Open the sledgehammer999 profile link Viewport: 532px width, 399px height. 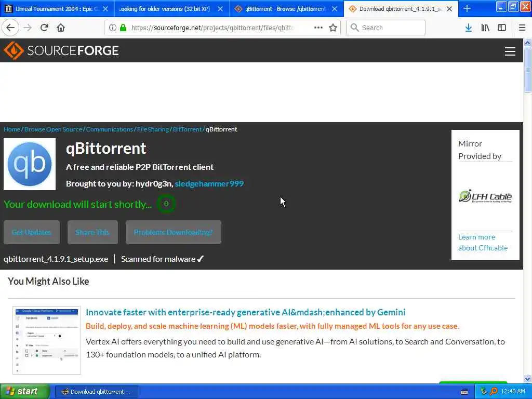(209, 183)
